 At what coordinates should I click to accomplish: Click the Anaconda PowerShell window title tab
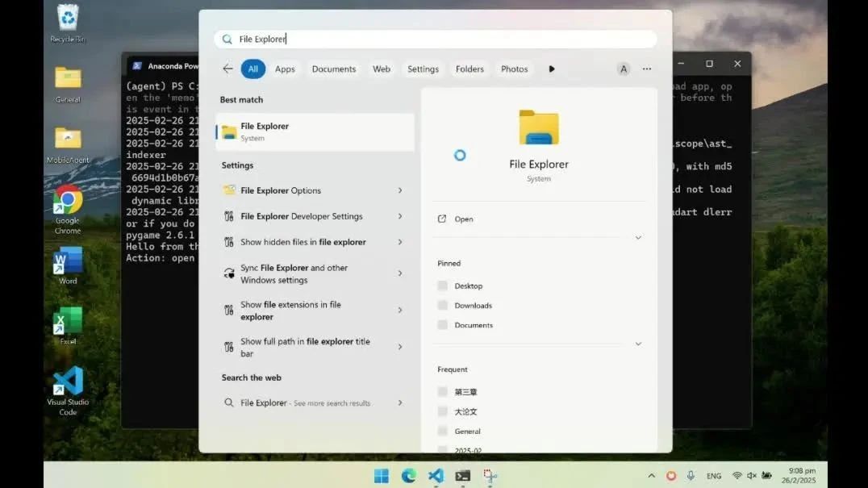pyautogui.click(x=165, y=66)
